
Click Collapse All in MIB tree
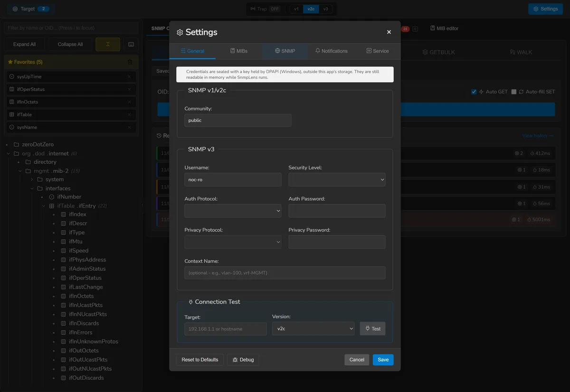coord(70,44)
